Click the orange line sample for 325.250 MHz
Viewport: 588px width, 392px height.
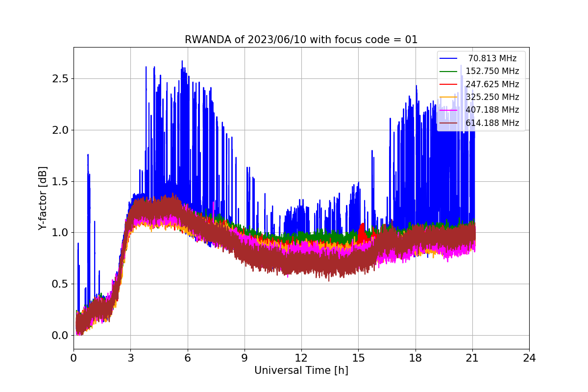pyautogui.click(x=449, y=97)
